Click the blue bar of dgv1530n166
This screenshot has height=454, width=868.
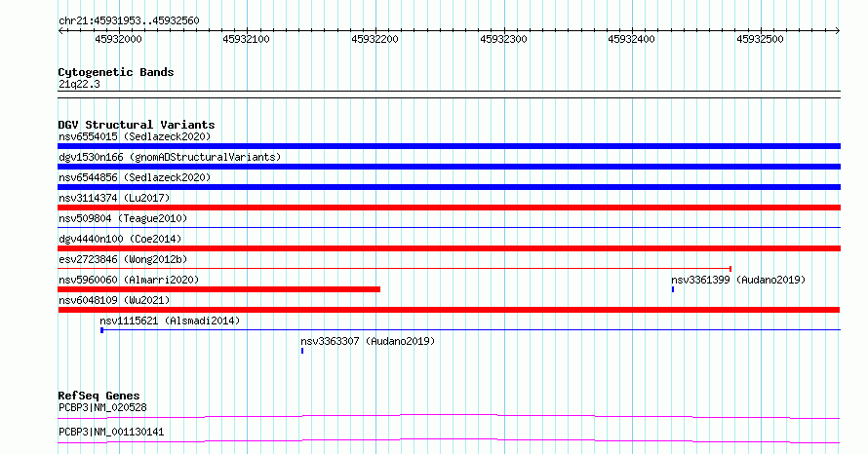coord(449,167)
